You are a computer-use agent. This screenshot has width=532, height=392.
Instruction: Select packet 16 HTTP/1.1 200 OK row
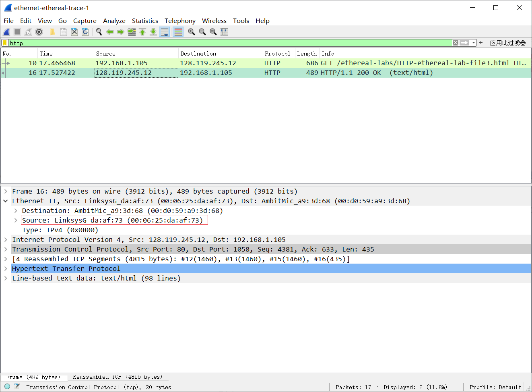pos(266,72)
